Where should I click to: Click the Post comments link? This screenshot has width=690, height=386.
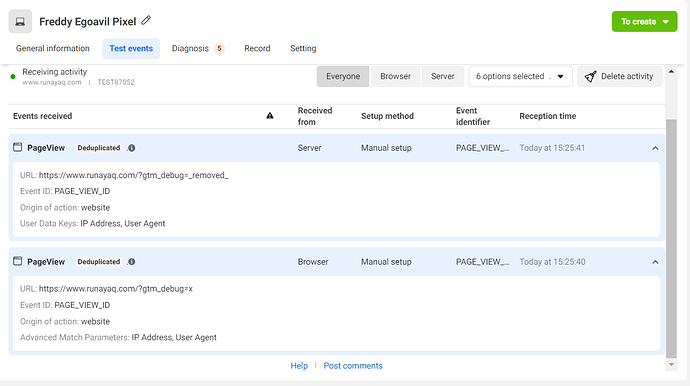(x=353, y=366)
